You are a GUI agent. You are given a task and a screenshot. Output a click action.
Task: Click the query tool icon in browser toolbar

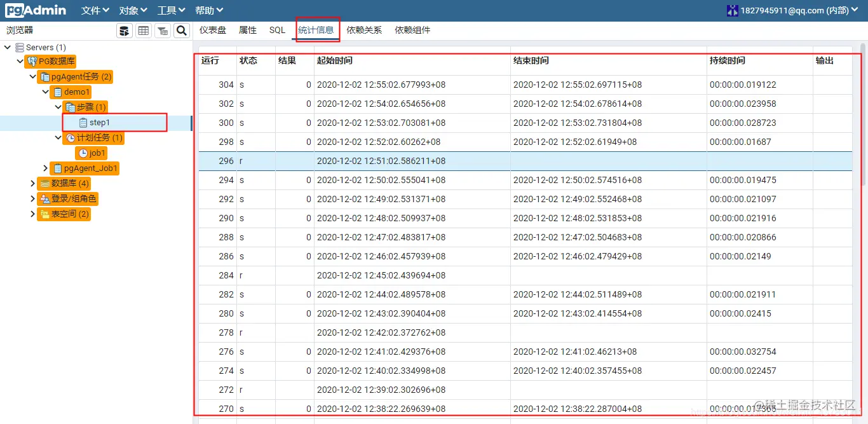coord(125,31)
